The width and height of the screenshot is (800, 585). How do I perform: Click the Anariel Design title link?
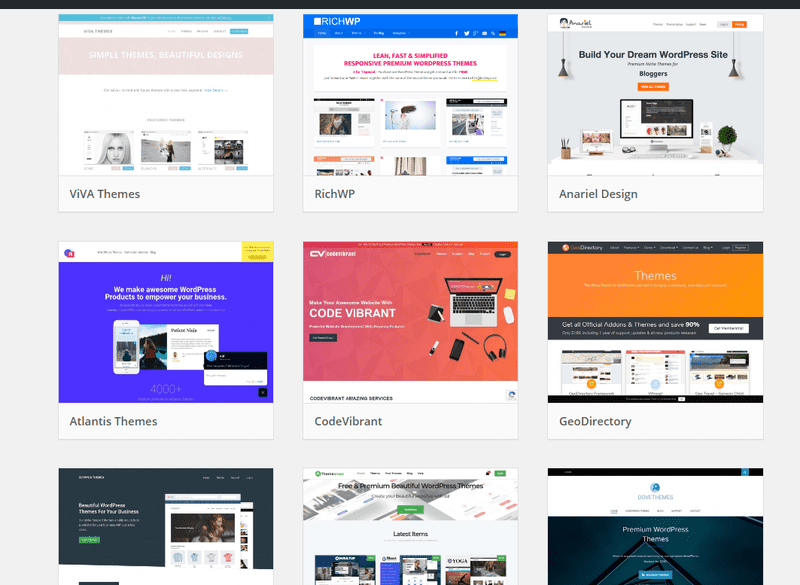coord(598,194)
